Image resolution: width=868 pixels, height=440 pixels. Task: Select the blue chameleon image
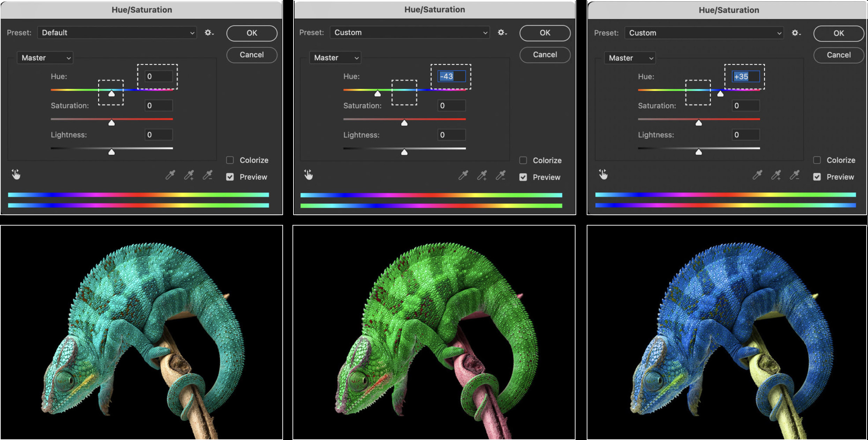pos(727,332)
